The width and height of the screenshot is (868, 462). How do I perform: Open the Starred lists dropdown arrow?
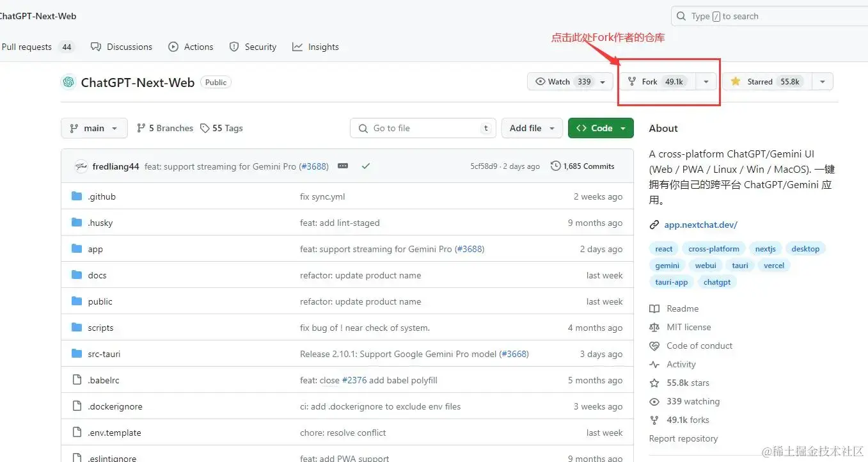pyautogui.click(x=823, y=81)
